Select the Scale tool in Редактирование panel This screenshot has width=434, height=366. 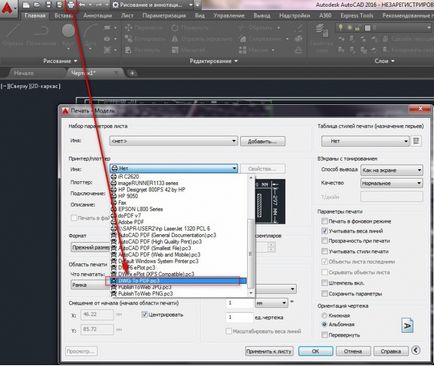pos(188,50)
